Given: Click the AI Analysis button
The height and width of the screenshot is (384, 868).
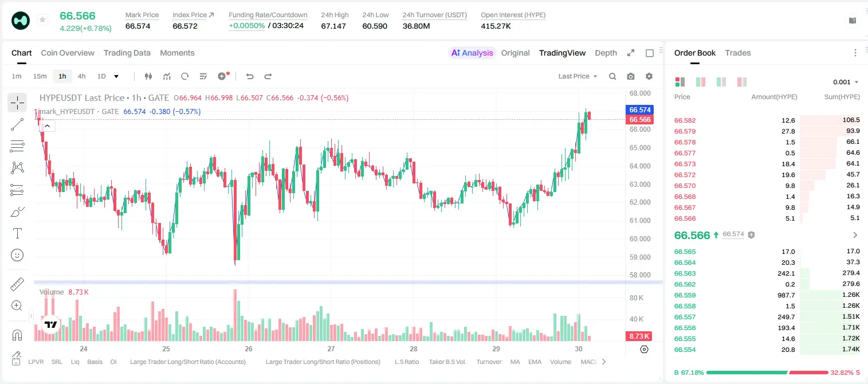Looking at the screenshot, I should pos(472,53).
